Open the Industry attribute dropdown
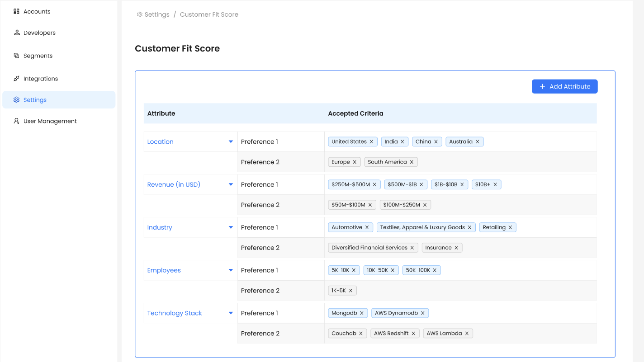 (x=231, y=227)
